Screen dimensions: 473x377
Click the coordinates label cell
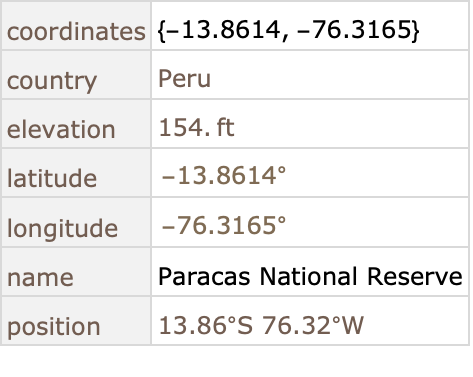click(76, 26)
